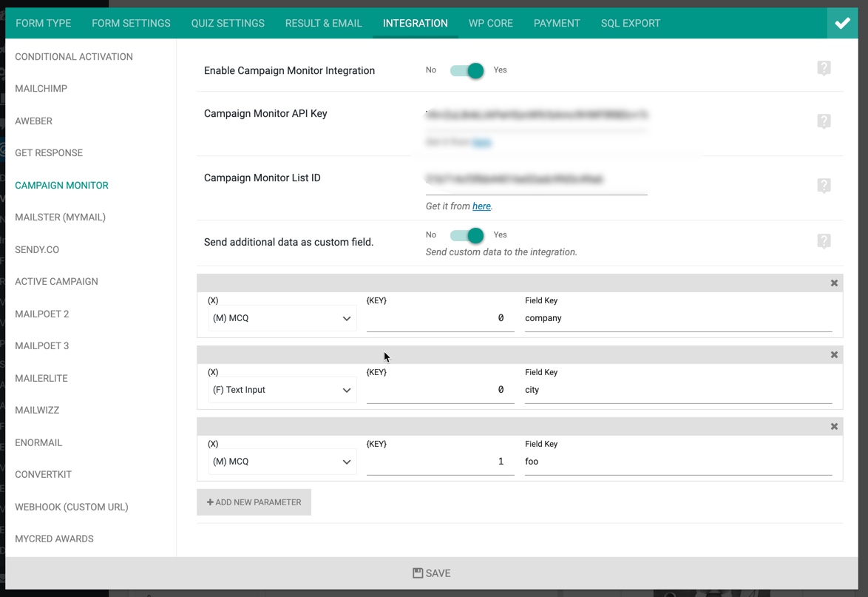The image size is (868, 597).
Task: Follow the blurred 'here' link under API Key
Action: pos(481,142)
